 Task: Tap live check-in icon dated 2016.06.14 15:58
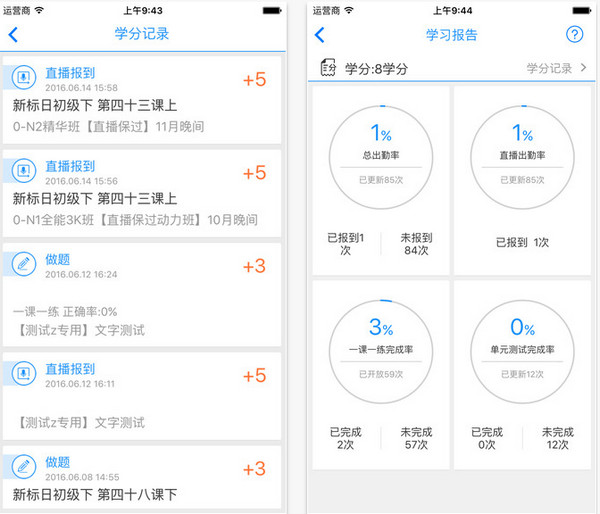(24, 77)
